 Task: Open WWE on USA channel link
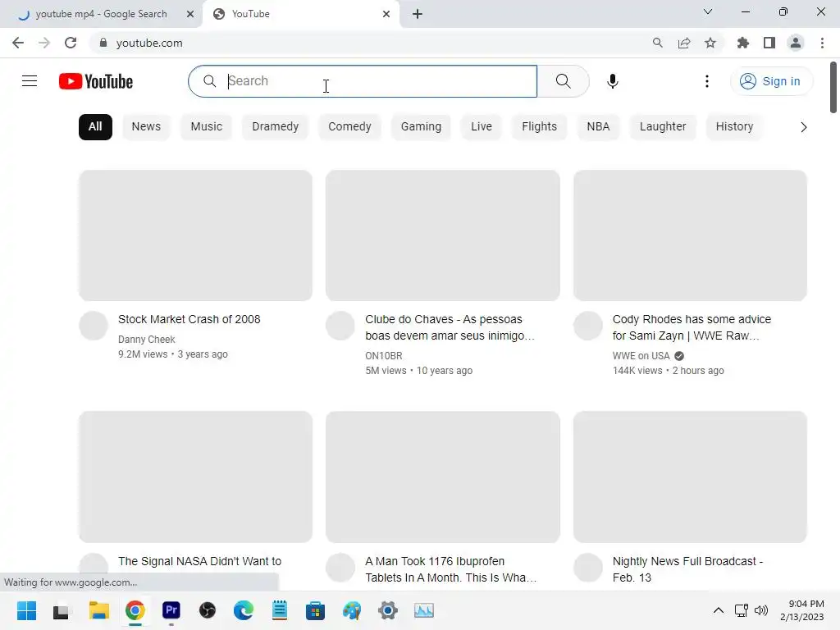tap(641, 356)
